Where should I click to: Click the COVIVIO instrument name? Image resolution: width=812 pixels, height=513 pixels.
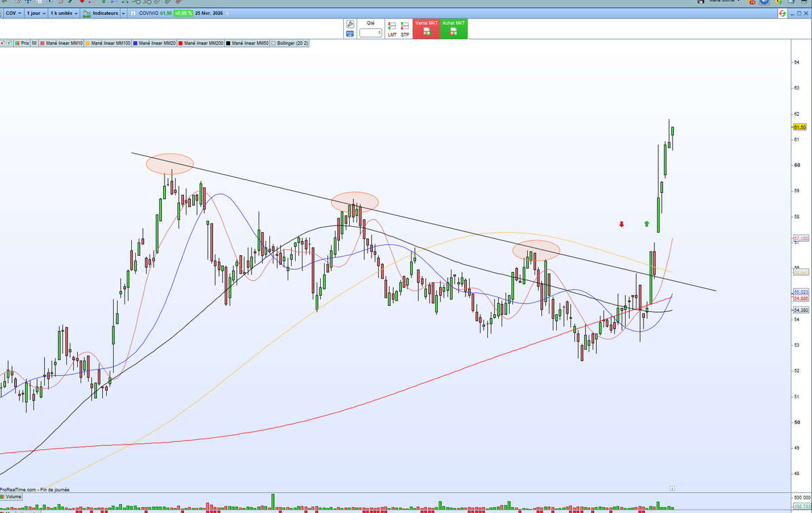point(148,13)
